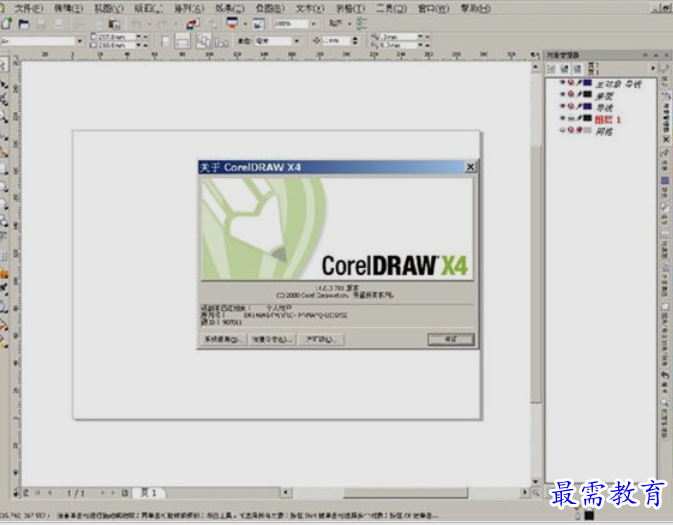The width and height of the screenshot is (673, 525).
Task: Toggle visibility eye of 桌面 layer
Action: 562,94
